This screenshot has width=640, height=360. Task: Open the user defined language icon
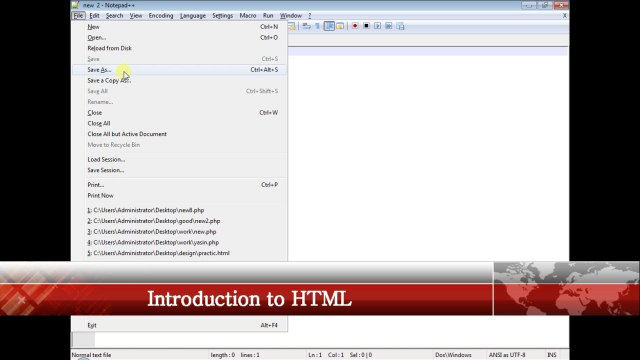pyautogui.click(x=340, y=26)
